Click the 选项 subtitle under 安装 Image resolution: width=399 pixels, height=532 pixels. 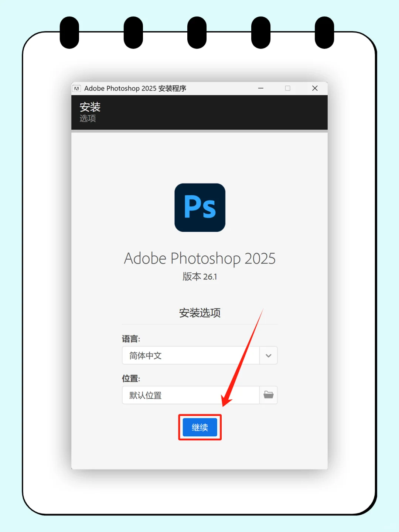click(x=88, y=118)
